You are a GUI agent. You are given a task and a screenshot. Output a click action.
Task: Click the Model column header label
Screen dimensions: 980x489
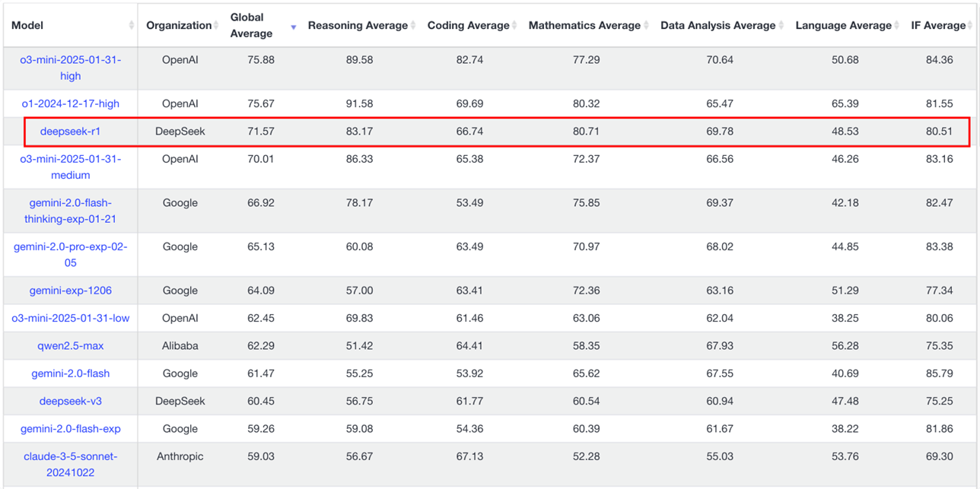tap(27, 26)
